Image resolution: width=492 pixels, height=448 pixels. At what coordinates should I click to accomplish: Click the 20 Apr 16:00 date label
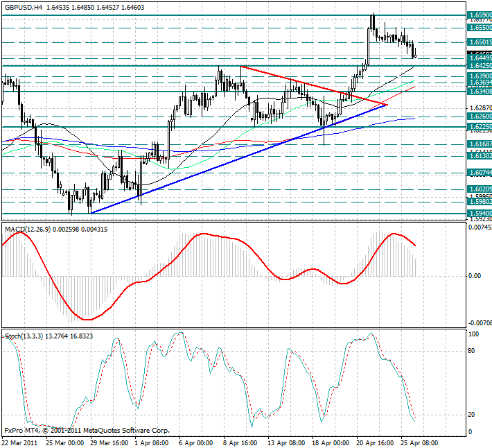[376, 443]
